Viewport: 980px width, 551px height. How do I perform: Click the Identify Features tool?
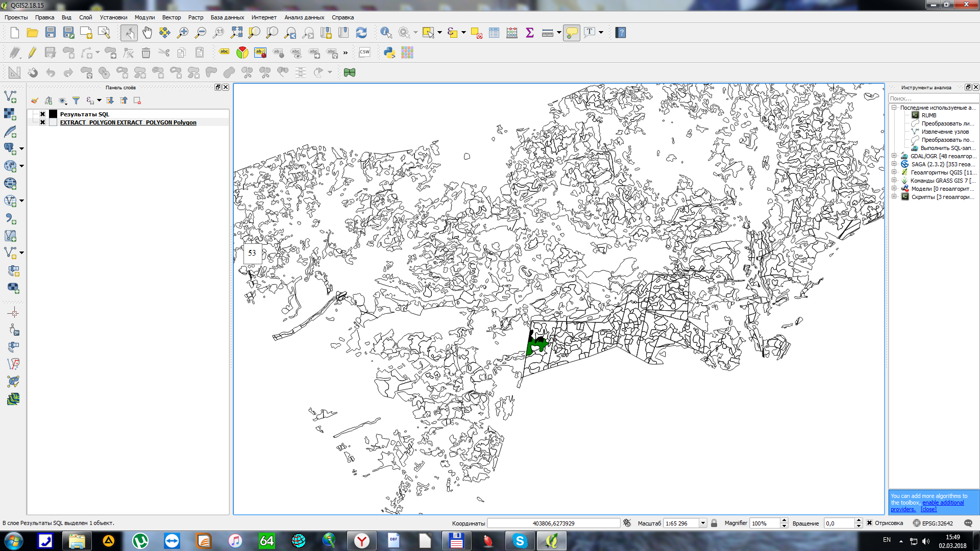tap(386, 33)
